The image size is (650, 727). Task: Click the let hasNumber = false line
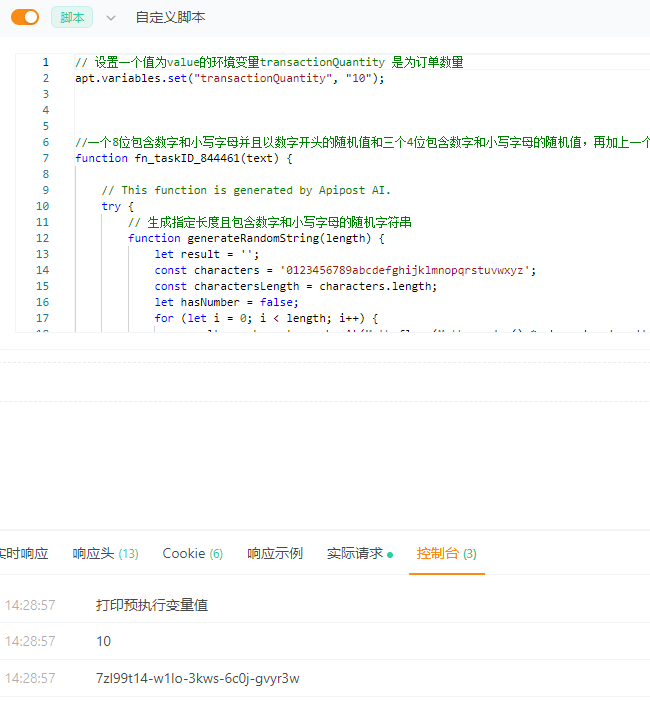tap(226, 302)
